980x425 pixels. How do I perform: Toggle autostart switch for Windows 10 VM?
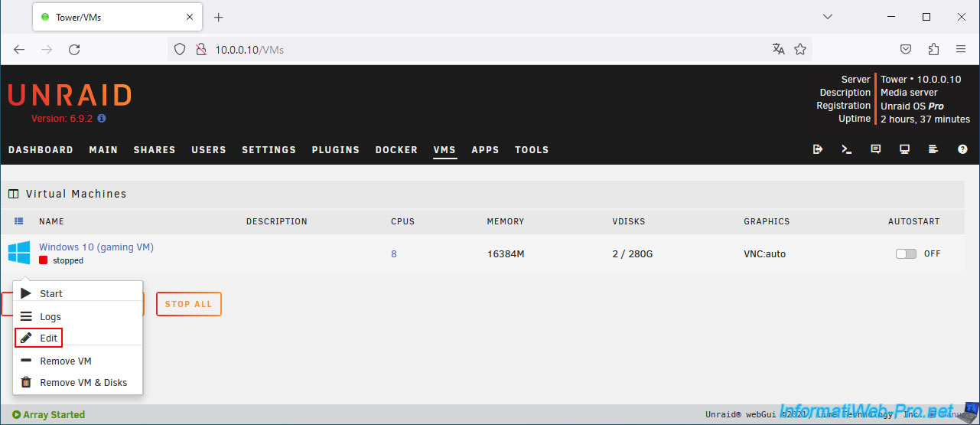point(906,253)
